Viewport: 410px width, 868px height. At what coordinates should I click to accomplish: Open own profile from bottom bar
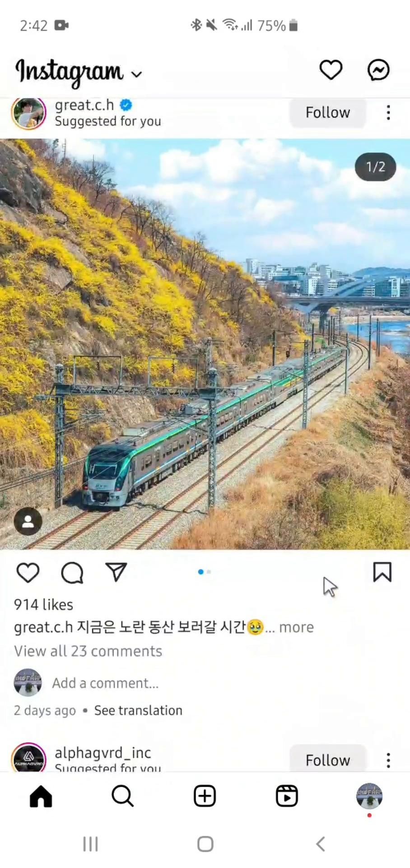coord(369,796)
